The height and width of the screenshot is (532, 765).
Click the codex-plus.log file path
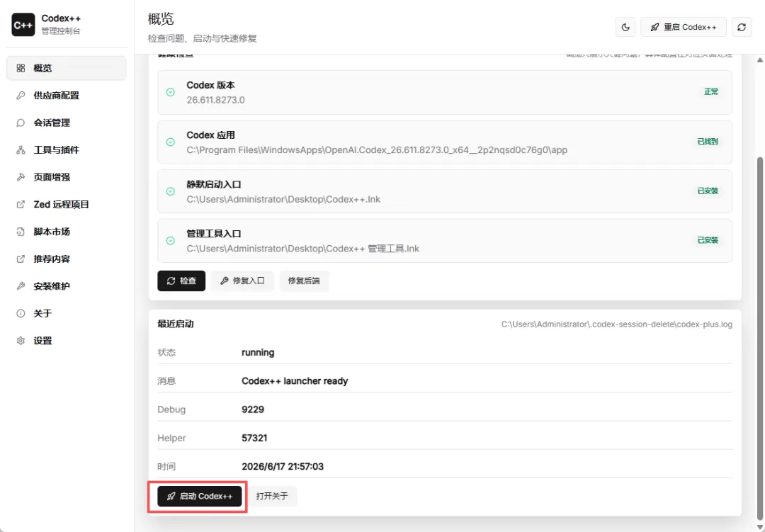(x=617, y=324)
